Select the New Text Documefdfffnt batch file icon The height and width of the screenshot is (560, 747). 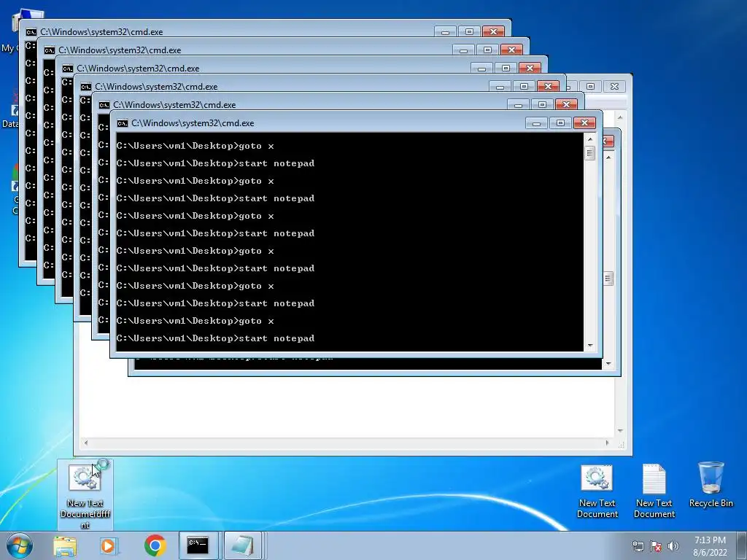coord(85,495)
